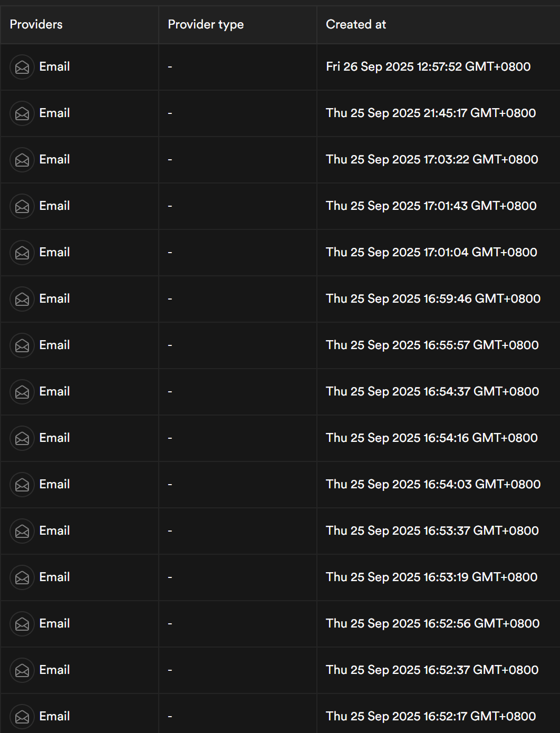Click the Providers column header
This screenshot has height=733, width=560.
(x=36, y=24)
